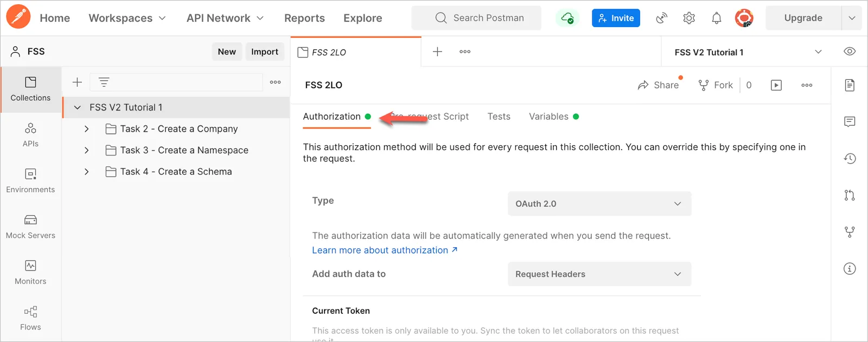Open collection info icon in right sidebar
The image size is (868, 342).
pyautogui.click(x=850, y=268)
